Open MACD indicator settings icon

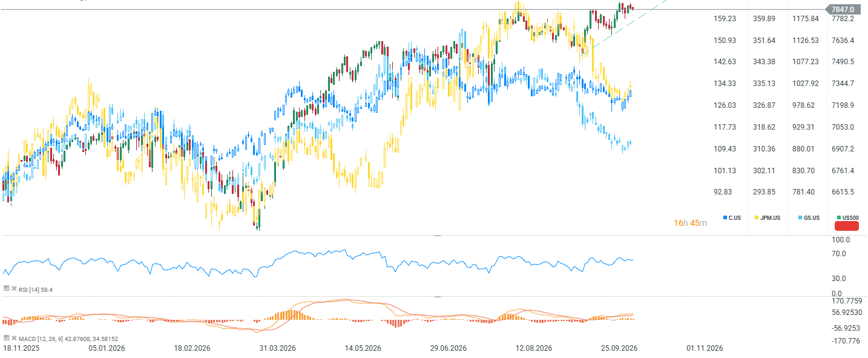click(x=7, y=338)
